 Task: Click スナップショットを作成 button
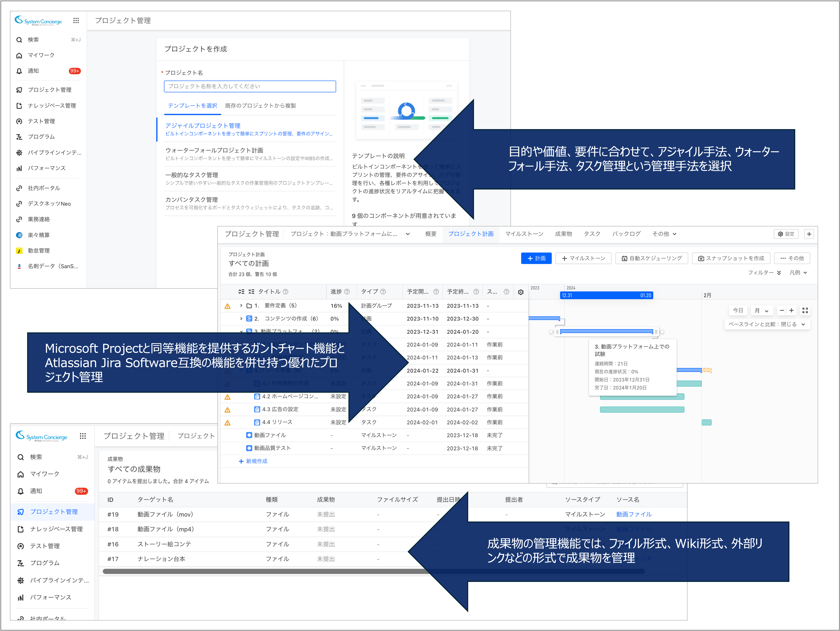pyautogui.click(x=731, y=258)
